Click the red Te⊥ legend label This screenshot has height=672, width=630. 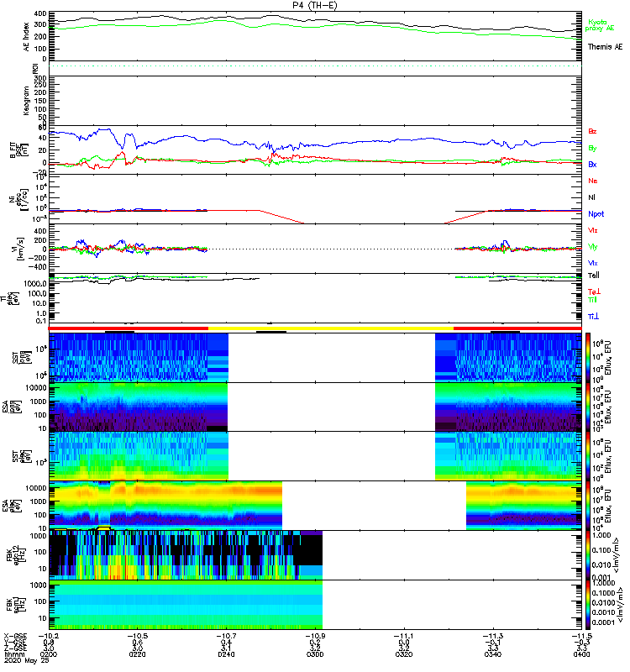tap(594, 291)
